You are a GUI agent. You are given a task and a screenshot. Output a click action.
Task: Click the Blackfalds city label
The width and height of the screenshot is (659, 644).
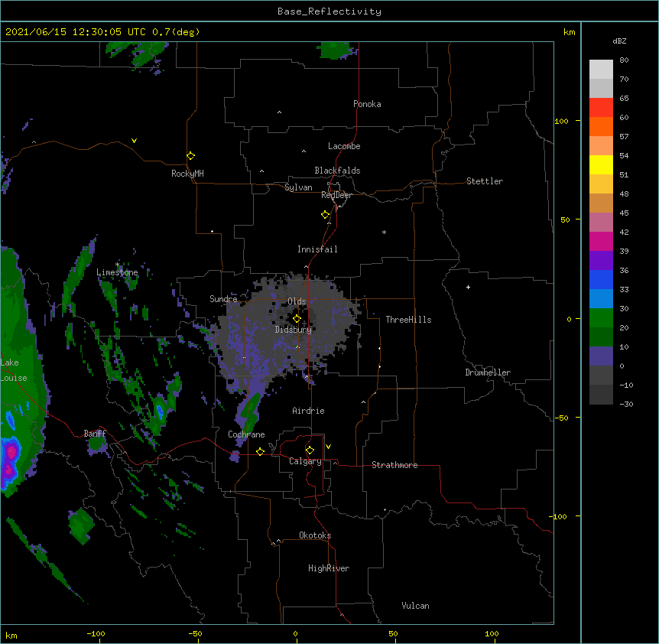[337, 171]
